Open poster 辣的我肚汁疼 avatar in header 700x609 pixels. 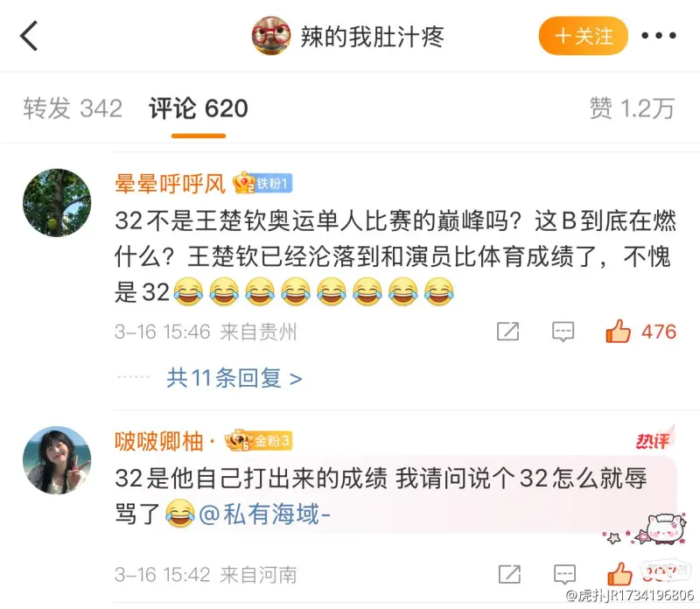click(x=271, y=36)
